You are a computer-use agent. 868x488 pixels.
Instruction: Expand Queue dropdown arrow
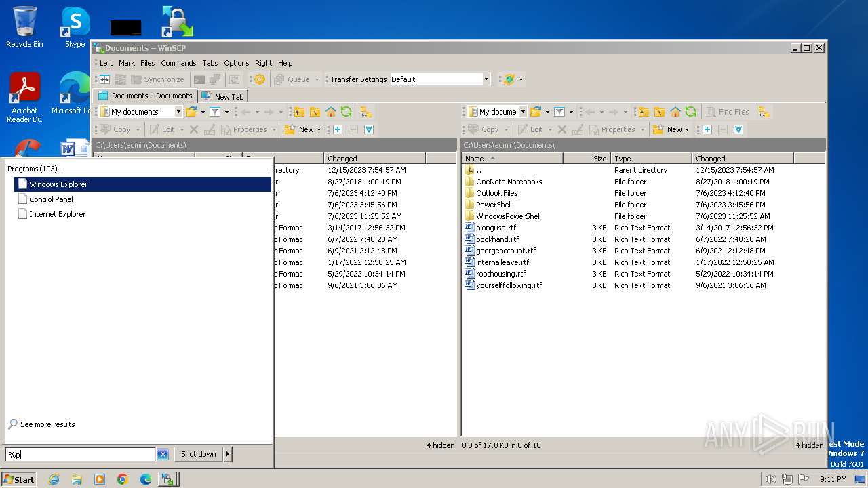coord(317,79)
